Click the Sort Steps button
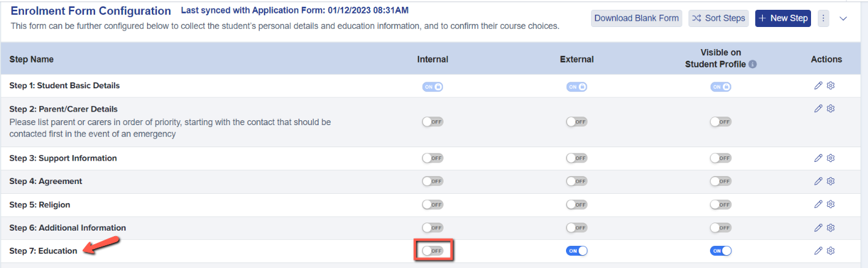 pos(719,18)
